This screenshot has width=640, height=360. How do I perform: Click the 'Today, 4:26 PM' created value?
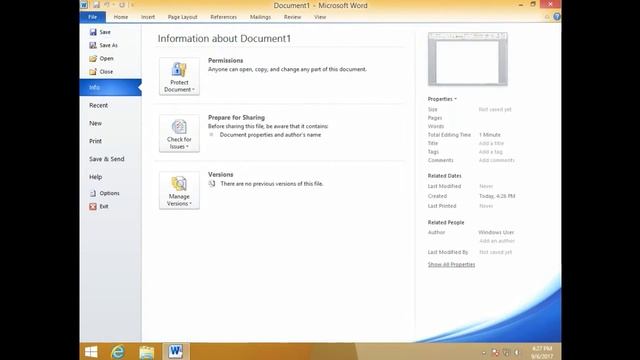(497, 196)
